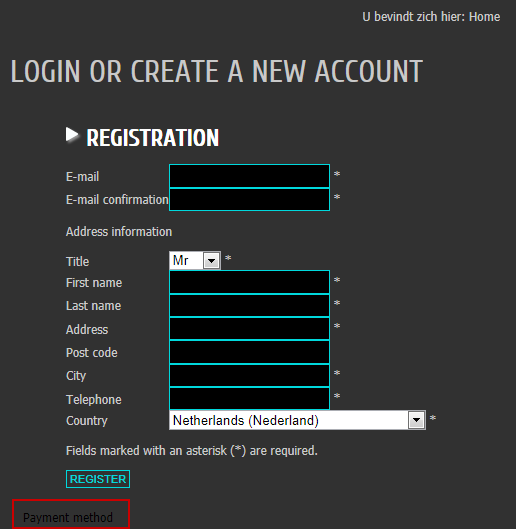Screen dimensions: 516x529
Task: Activate the City input field
Action: point(249,375)
